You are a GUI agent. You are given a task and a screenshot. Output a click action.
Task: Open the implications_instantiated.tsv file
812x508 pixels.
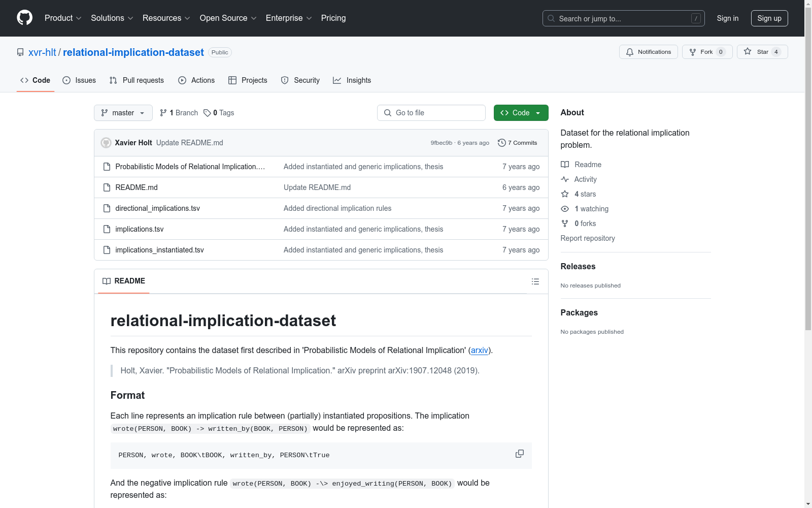160,250
